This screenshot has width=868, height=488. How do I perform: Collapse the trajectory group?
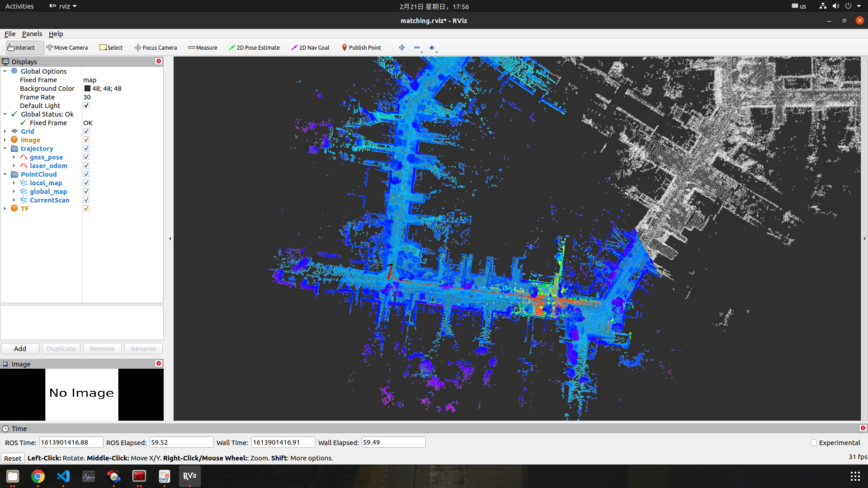pyautogui.click(x=5, y=148)
